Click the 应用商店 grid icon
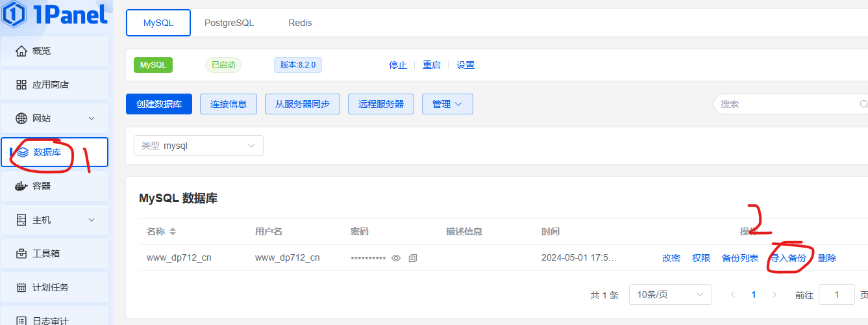868x325 pixels. [21, 84]
